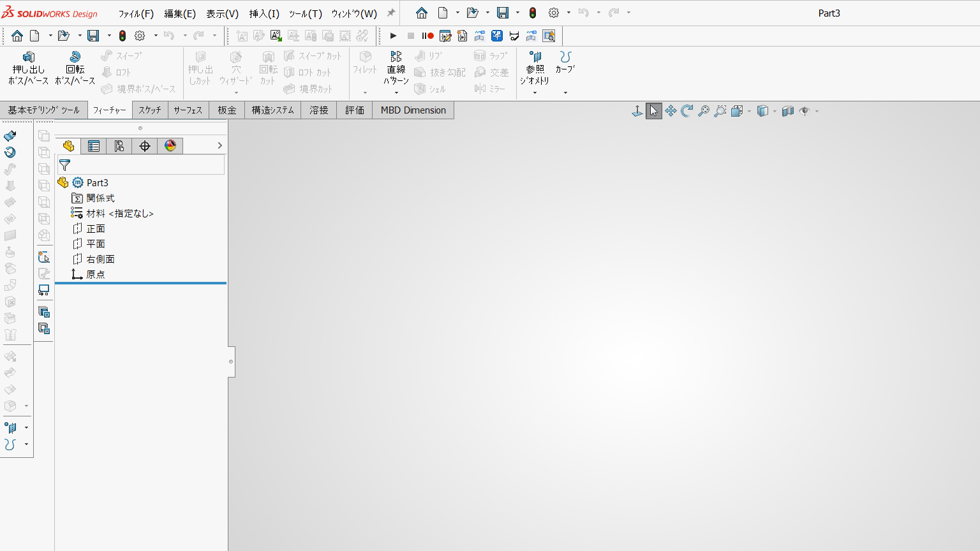This screenshot has width=980, height=551.
Task: Click the Zoom magnifier tool in view toolbar
Action: coord(704,111)
